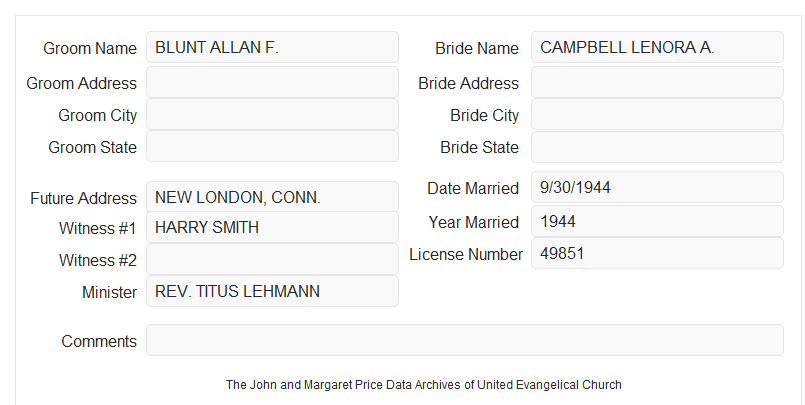This screenshot has width=805, height=405.
Task: Focus the Year Married field
Action: (657, 221)
